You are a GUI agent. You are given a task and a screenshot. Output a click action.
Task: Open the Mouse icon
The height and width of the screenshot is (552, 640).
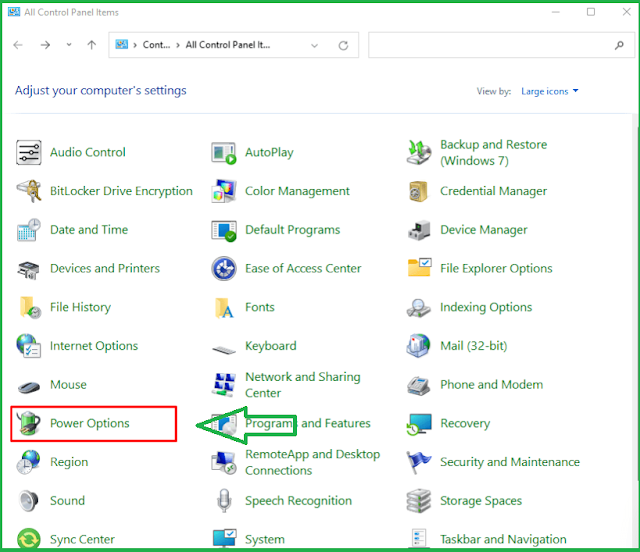(29, 386)
